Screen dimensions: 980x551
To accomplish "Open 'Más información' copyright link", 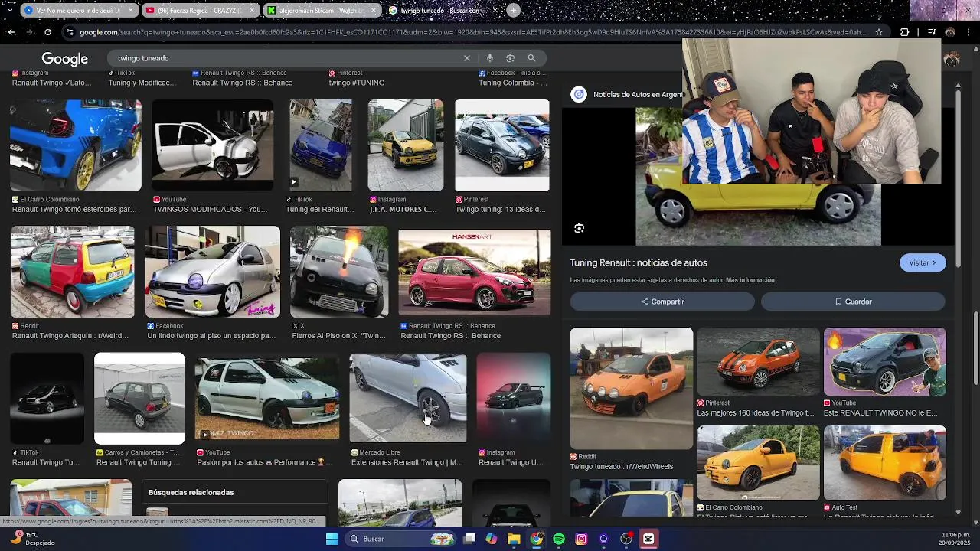I will pyautogui.click(x=750, y=280).
